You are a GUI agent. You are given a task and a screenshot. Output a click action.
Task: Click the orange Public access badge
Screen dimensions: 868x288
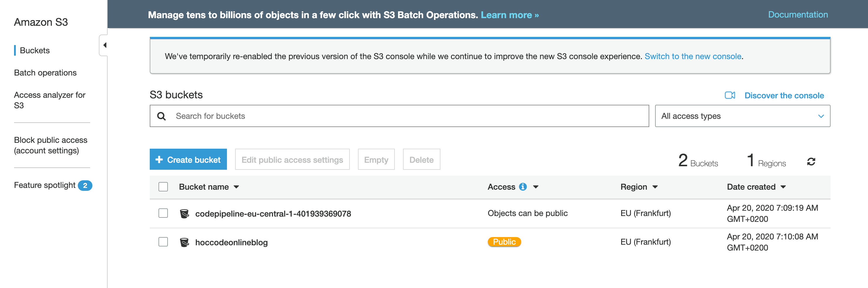click(504, 242)
